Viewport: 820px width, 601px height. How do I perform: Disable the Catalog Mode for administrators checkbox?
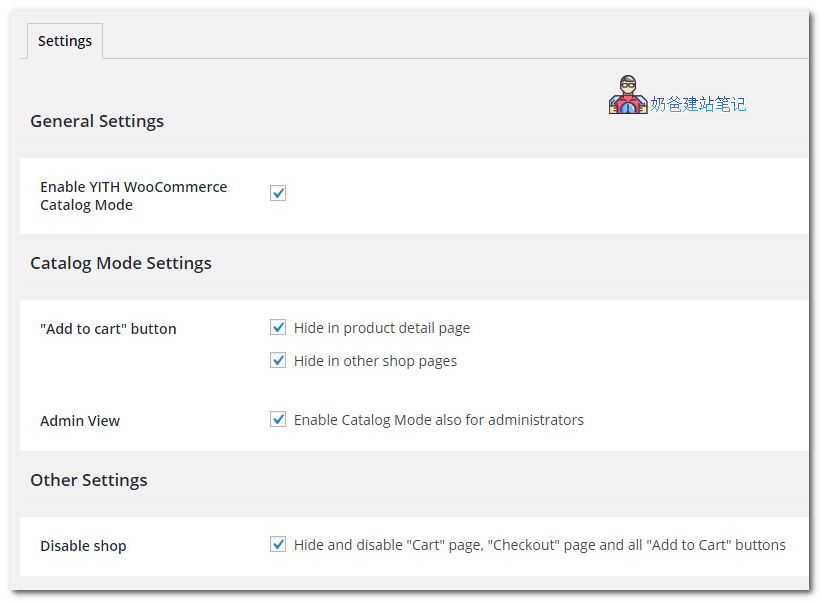[x=278, y=419]
